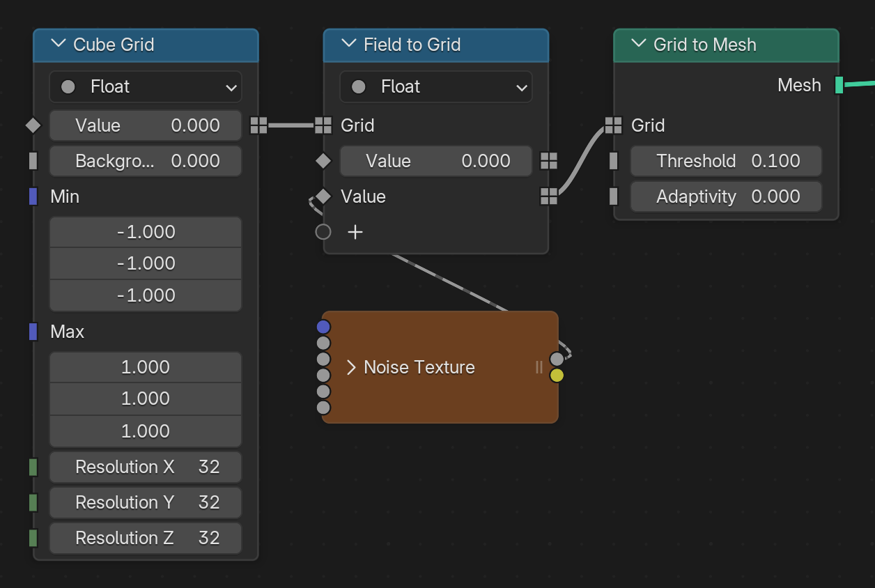The width and height of the screenshot is (875, 588).
Task: Click the Cube Grid Value diamond input socket
Action: 33,125
